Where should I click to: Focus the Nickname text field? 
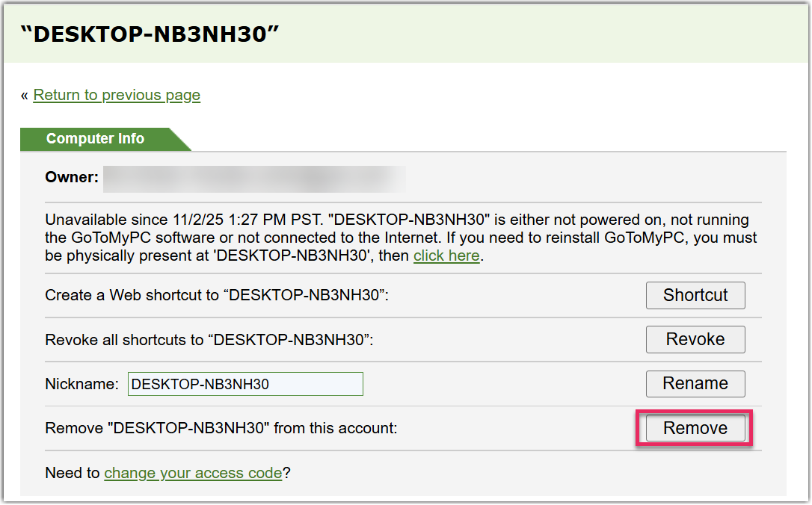[245, 384]
